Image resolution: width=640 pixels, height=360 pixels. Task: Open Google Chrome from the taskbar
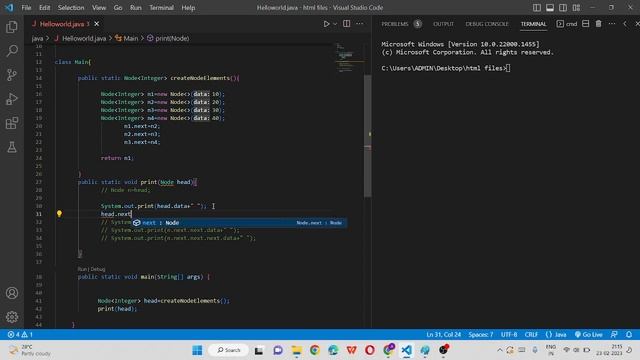tap(315, 350)
